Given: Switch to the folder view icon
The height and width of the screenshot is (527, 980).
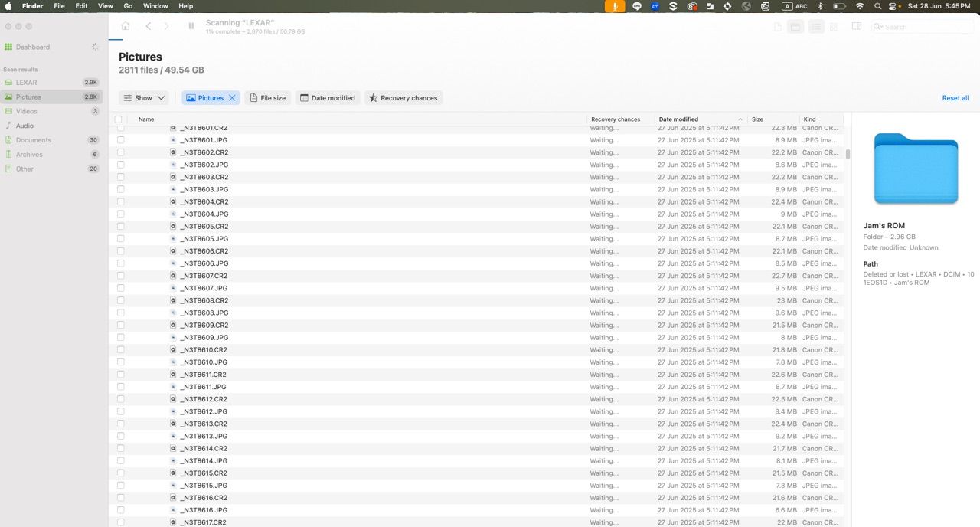Looking at the screenshot, I should point(796,27).
